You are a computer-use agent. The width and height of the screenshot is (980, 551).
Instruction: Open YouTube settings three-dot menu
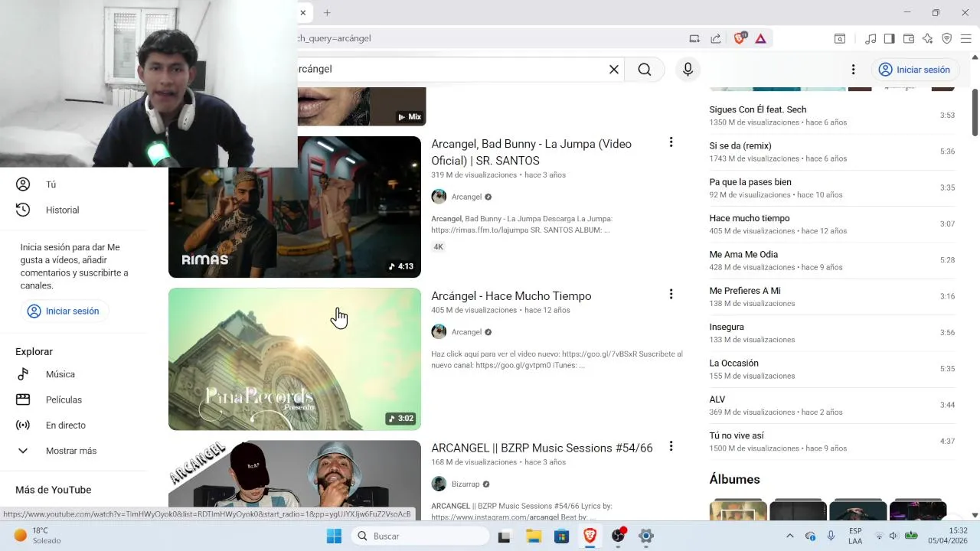click(853, 70)
